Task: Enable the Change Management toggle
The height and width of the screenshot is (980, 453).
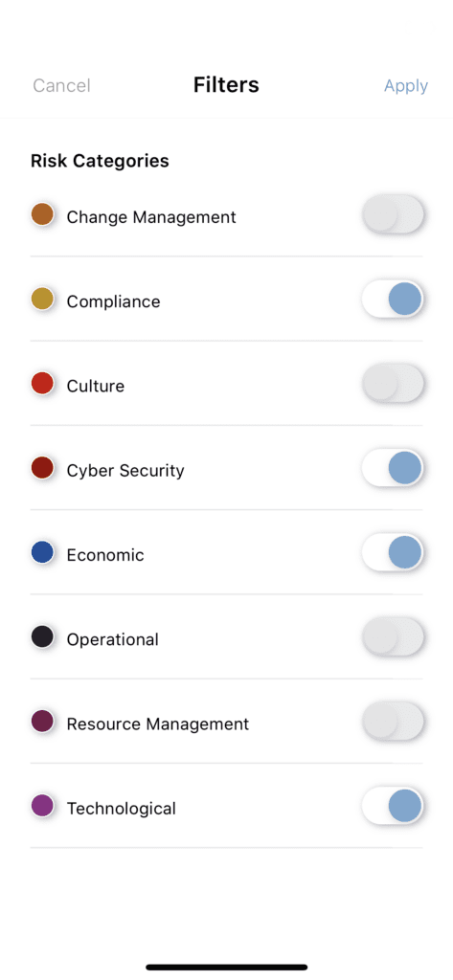Action: pos(393,214)
